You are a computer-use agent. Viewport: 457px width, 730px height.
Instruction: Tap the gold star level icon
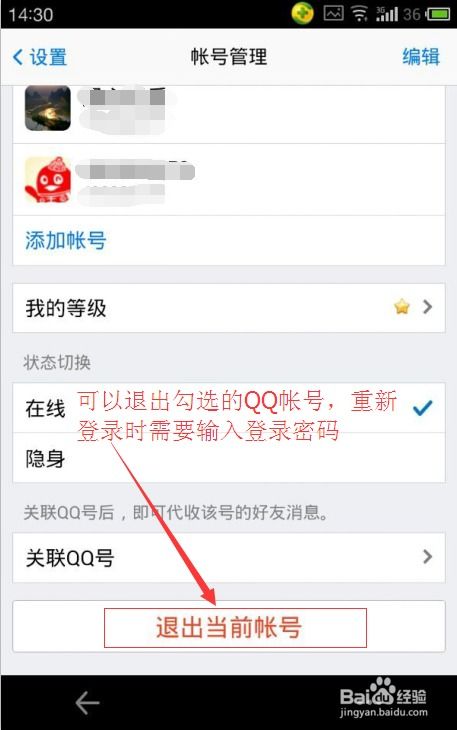402,307
